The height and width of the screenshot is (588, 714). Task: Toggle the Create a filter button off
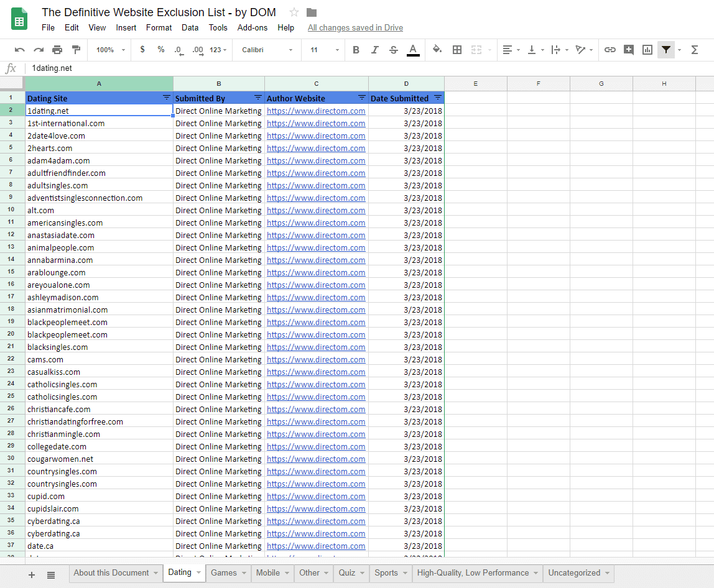(x=665, y=50)
